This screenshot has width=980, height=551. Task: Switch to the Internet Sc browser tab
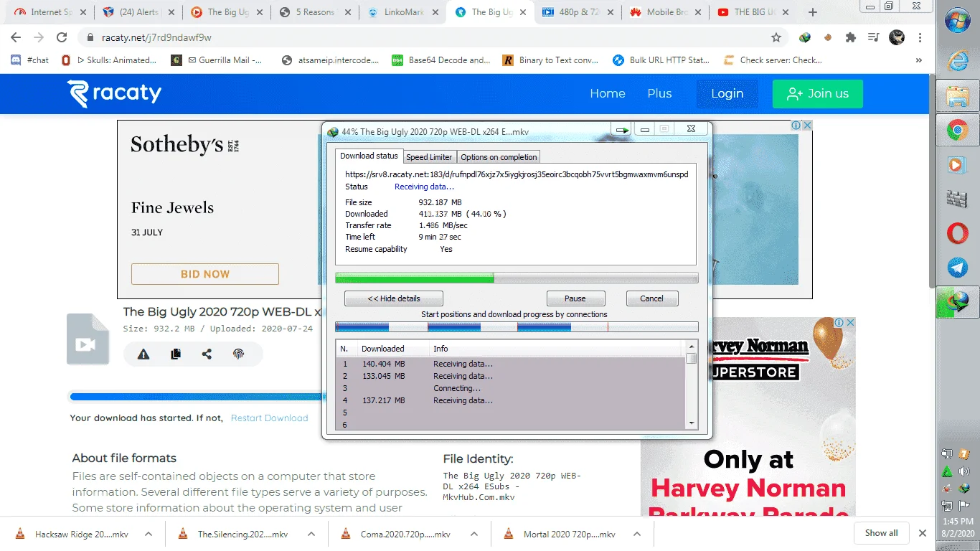coord(50,12)
